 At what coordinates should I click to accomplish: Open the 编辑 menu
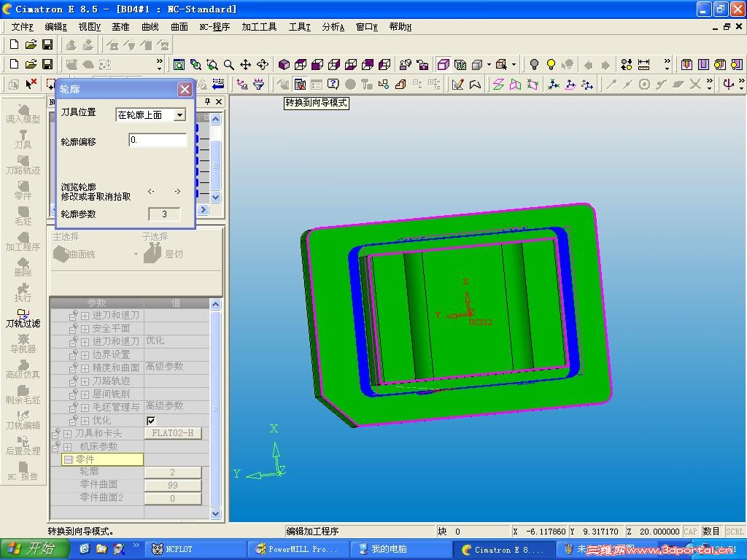(x=55, y=27)
